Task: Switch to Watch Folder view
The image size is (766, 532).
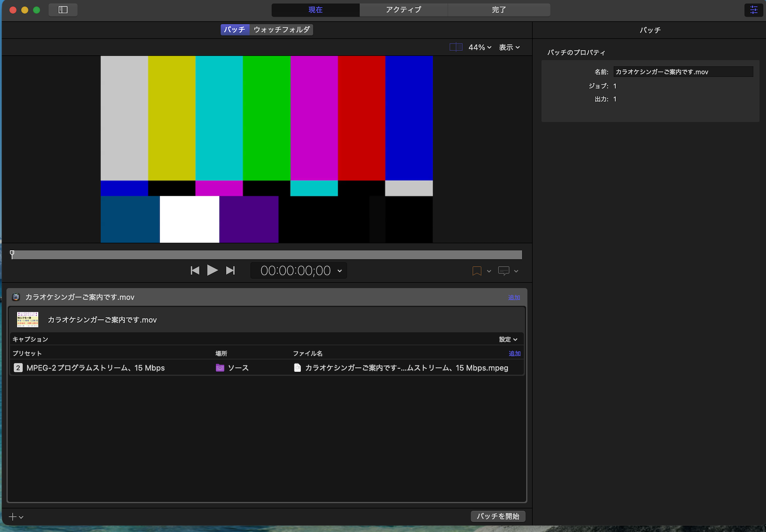Action: coord(282,29)
